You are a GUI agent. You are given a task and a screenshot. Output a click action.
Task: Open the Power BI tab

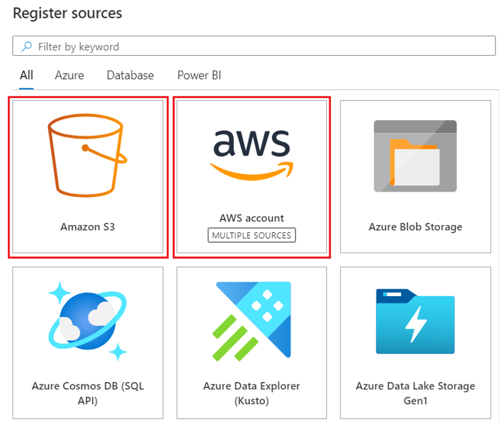(x=199, y=75)
